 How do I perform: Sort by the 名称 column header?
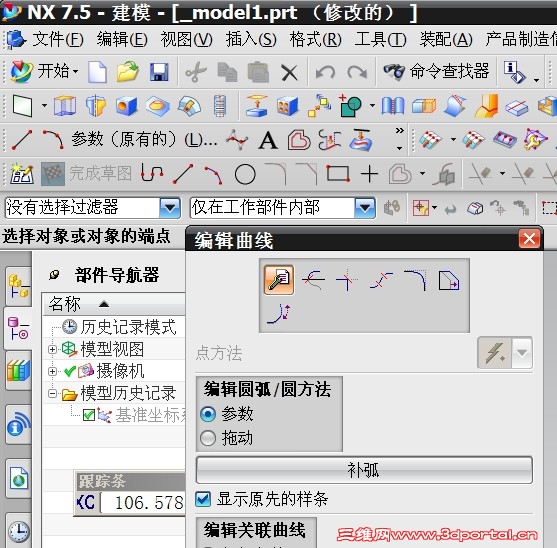[x=114, y=304]
